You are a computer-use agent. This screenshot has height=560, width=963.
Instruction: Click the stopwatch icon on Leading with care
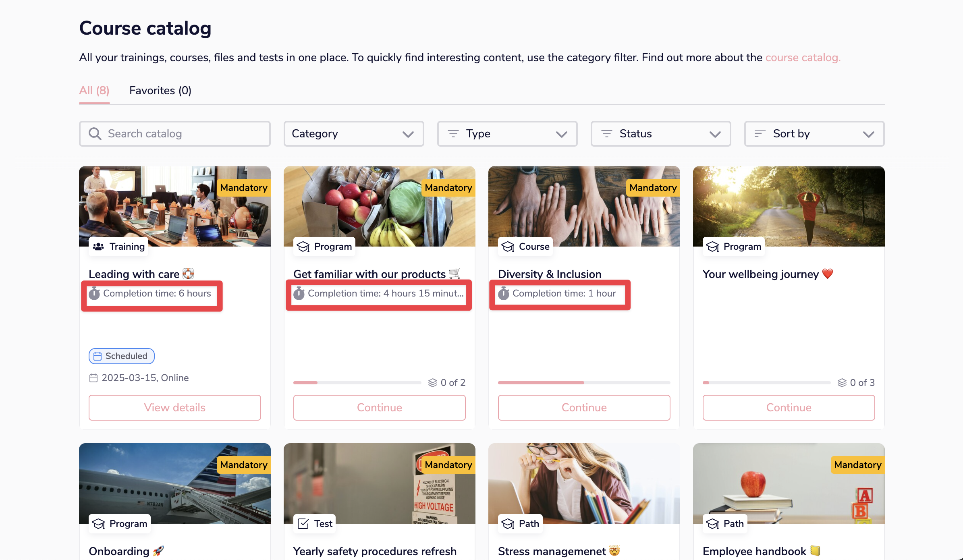coord(94,293)
